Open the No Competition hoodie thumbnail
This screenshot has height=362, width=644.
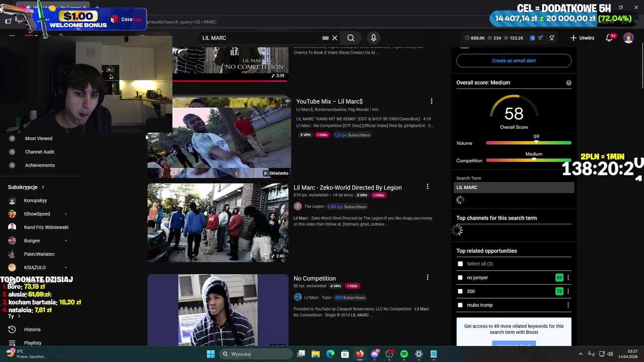[218, 310]
